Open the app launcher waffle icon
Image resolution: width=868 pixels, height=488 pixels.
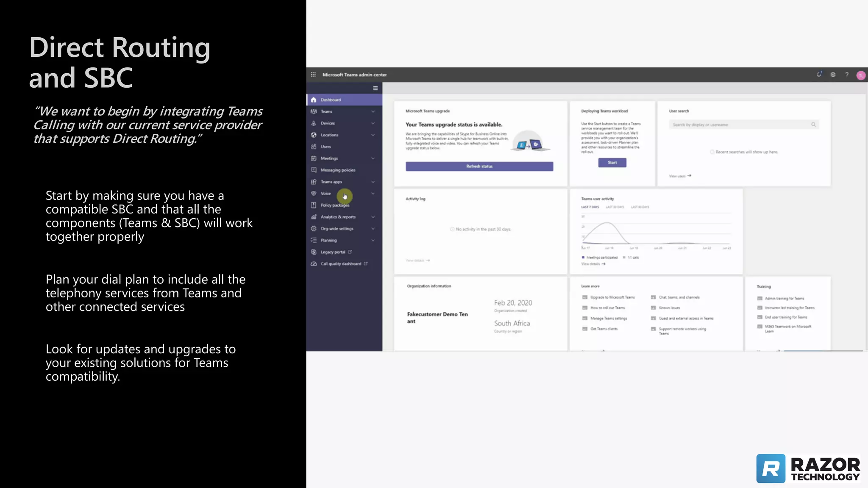[x=313, y=75]
